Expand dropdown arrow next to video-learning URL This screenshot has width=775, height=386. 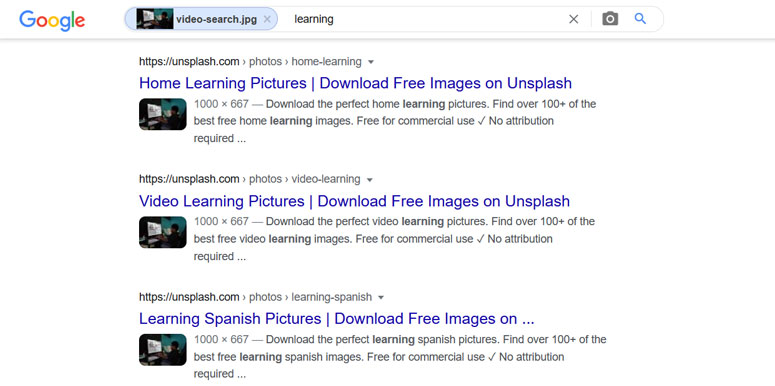tap(370, 180)
